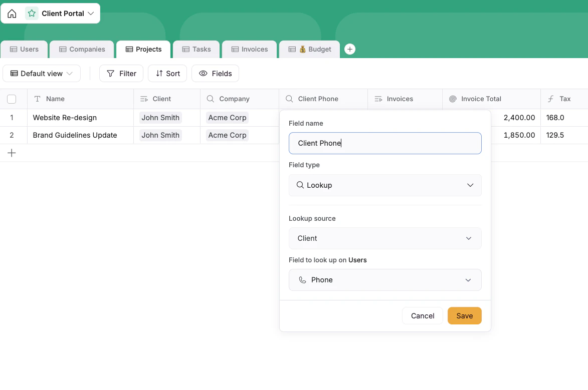
Task: Click the Client column header
Action: click(x=167, y=99)
